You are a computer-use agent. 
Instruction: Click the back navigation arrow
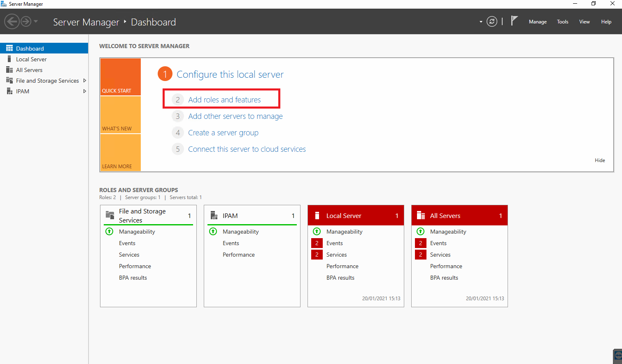(12, 21)
